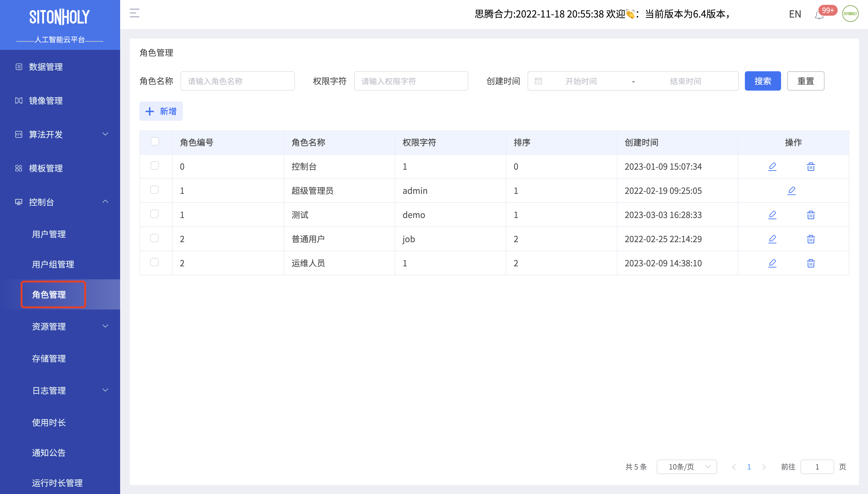Screen dimensions: 868x494
Task: Open the 10条/页 page size dropdown
Action: [687, 467]
